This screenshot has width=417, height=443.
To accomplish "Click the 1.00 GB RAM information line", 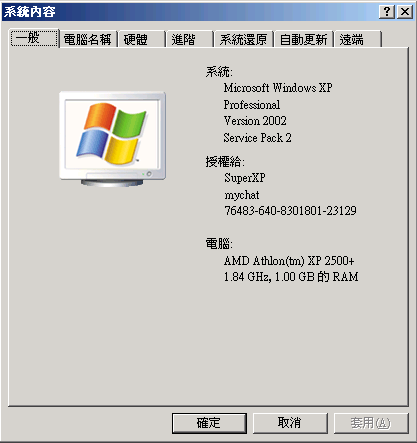I will [x=291, y=277].
